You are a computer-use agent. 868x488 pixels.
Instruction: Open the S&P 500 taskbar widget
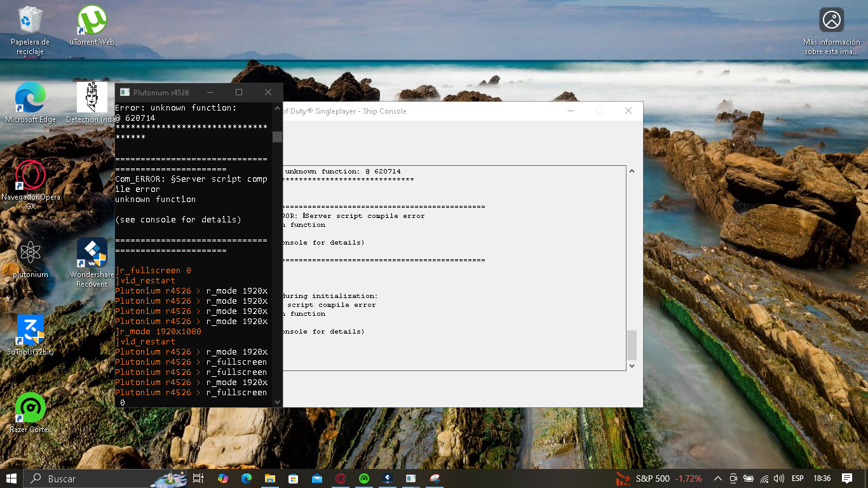659,478
